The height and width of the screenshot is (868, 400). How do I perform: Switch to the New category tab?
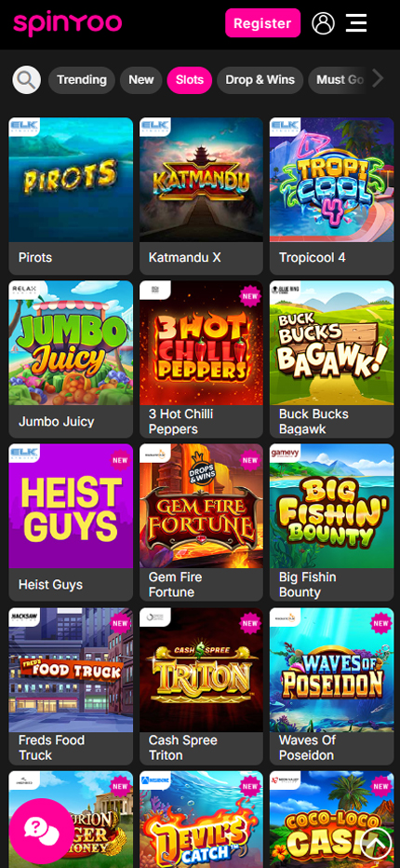click(141, 80)
